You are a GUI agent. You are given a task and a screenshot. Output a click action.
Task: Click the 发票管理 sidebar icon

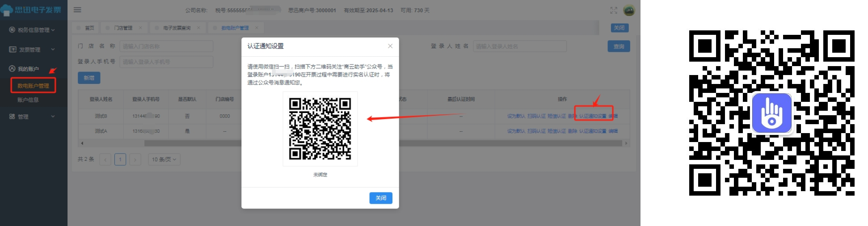click(13, 50)
